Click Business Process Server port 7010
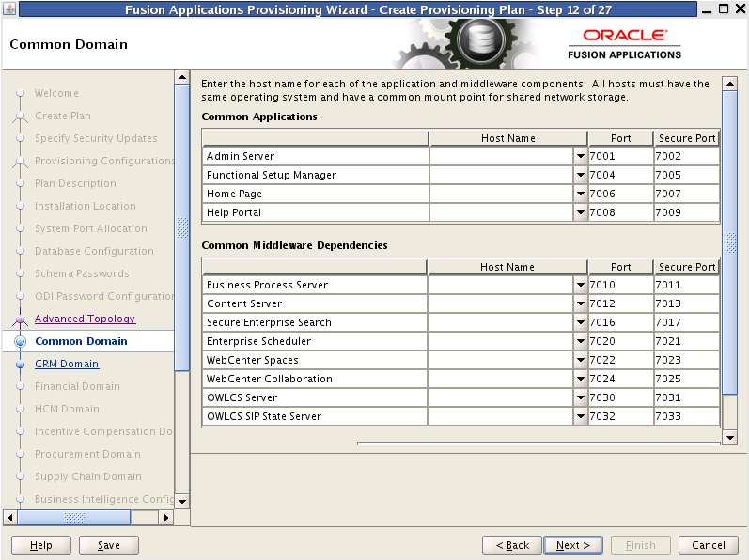 tap(620, 285)
